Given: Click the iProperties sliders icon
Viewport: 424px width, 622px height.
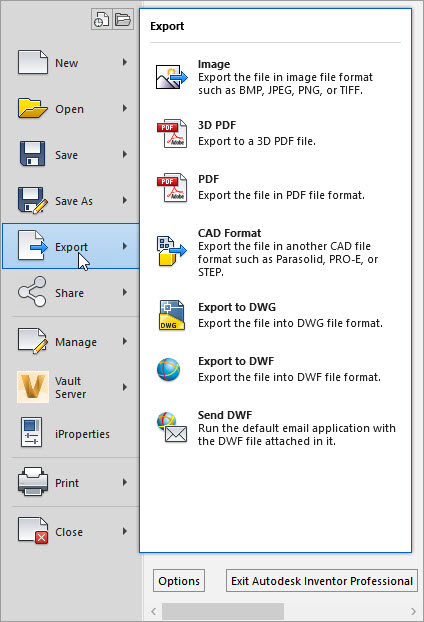Looking at the screenshot, I should pyautogui.click(x=31, y=432).
